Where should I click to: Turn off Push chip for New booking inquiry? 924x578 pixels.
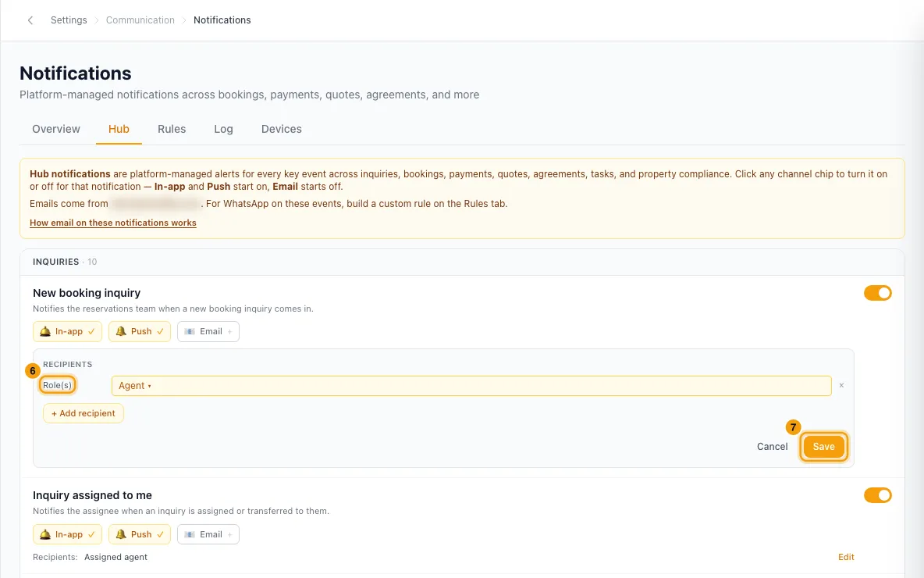pyautogui.click(x=140, y=331)
